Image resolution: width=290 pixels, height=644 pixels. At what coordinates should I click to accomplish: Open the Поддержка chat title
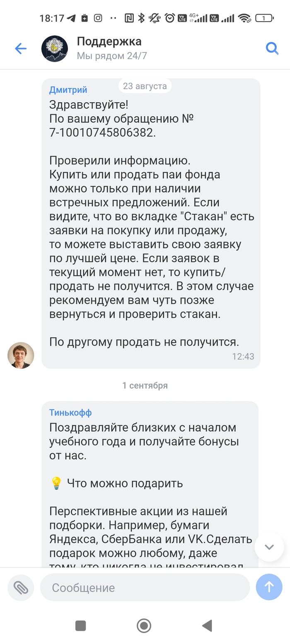(109, 42)
